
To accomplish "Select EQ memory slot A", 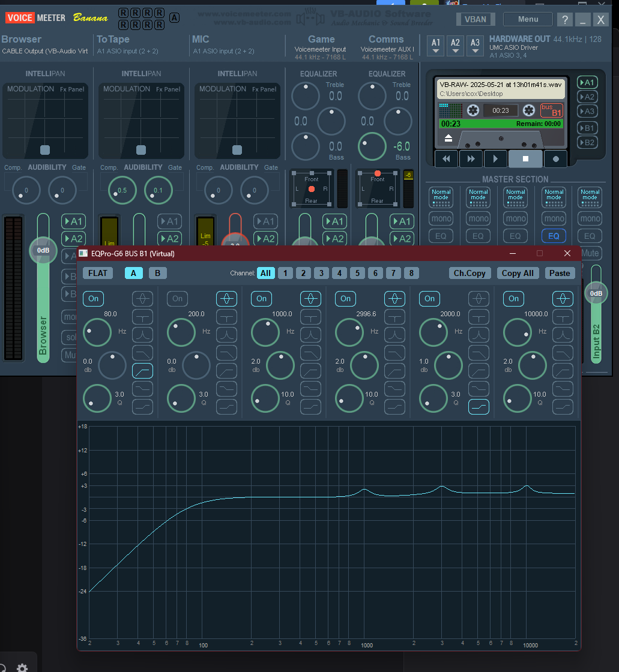I will pyautogui.click(x=133, y=273).
